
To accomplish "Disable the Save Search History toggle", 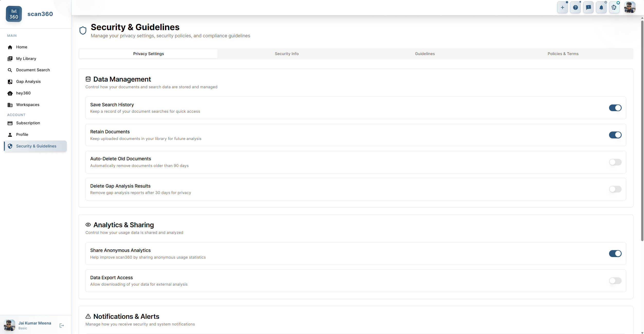I will pos(615,108).
